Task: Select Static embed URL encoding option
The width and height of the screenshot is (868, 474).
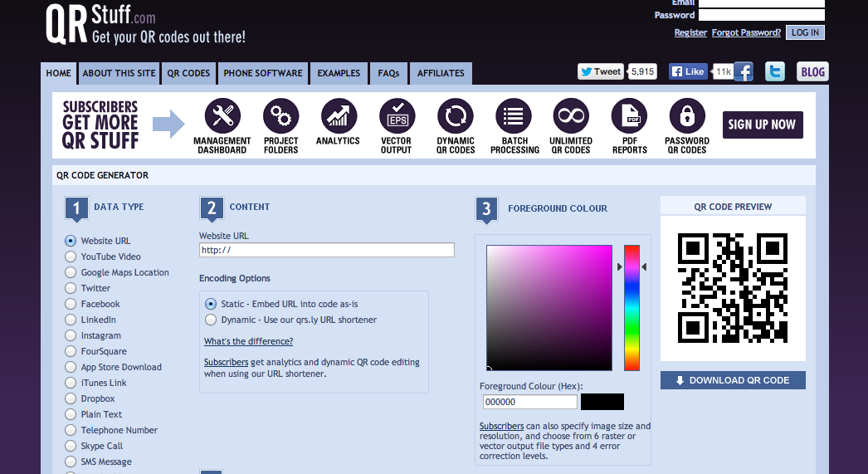Action: 210,304
